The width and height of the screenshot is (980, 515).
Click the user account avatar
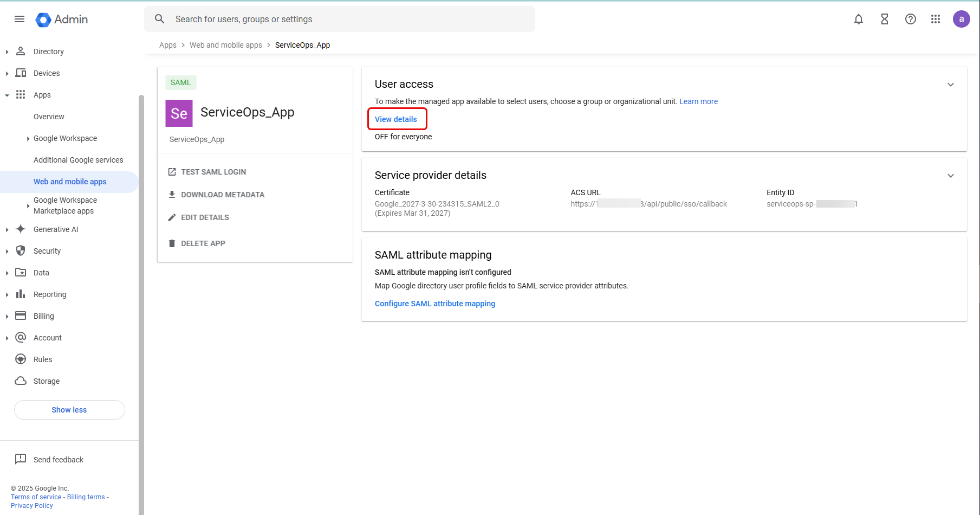[962, 19]
